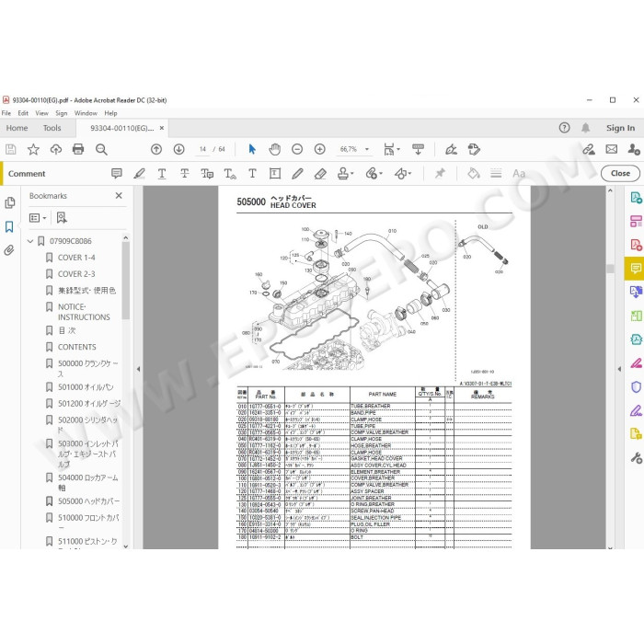Select the highlight text tool

[139, 174]
